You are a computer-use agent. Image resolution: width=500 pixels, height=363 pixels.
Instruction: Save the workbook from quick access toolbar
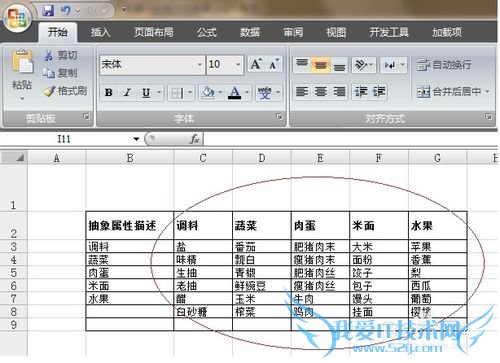[x=48, y=11]
